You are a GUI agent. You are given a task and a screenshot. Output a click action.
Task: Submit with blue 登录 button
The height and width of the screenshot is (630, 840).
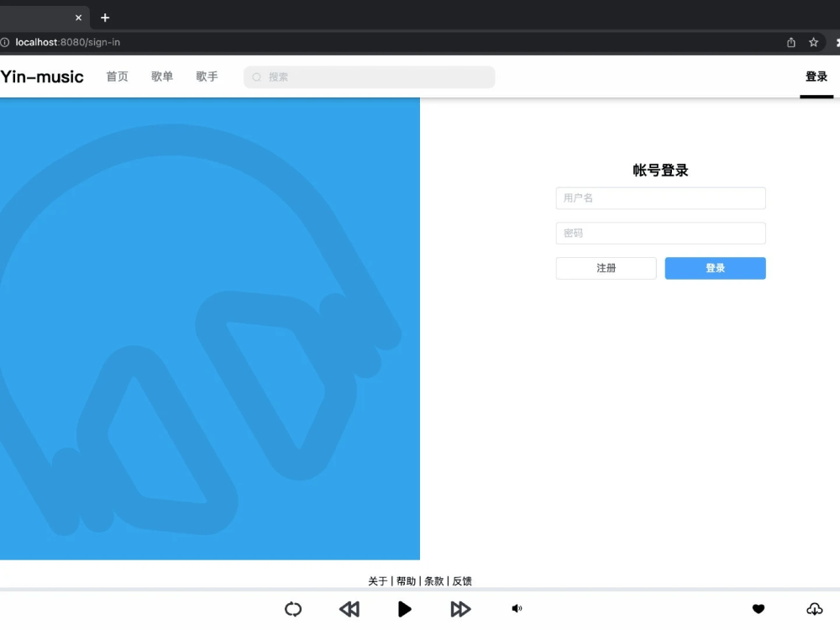715,268
